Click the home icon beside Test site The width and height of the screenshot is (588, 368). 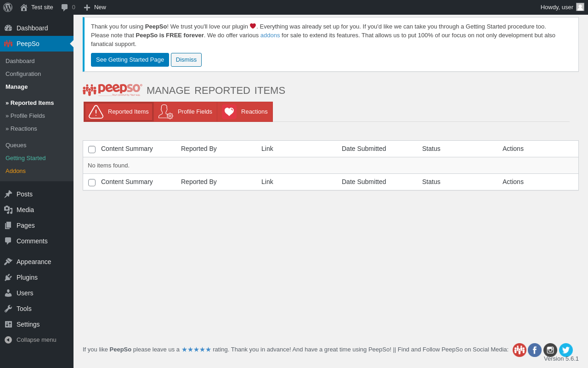pos(24,7)
